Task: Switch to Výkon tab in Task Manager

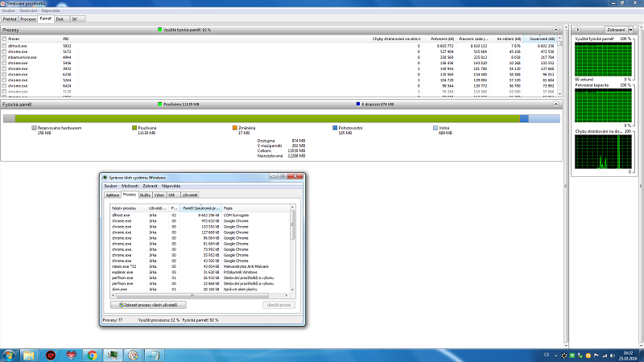Action: (x=159, y=195)
